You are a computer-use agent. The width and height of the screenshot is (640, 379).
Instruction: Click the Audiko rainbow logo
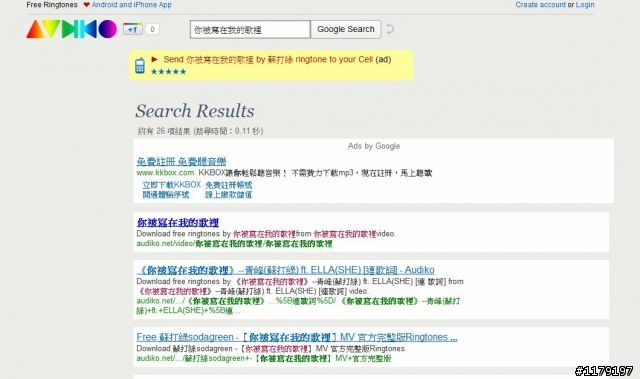coord(71,29)
